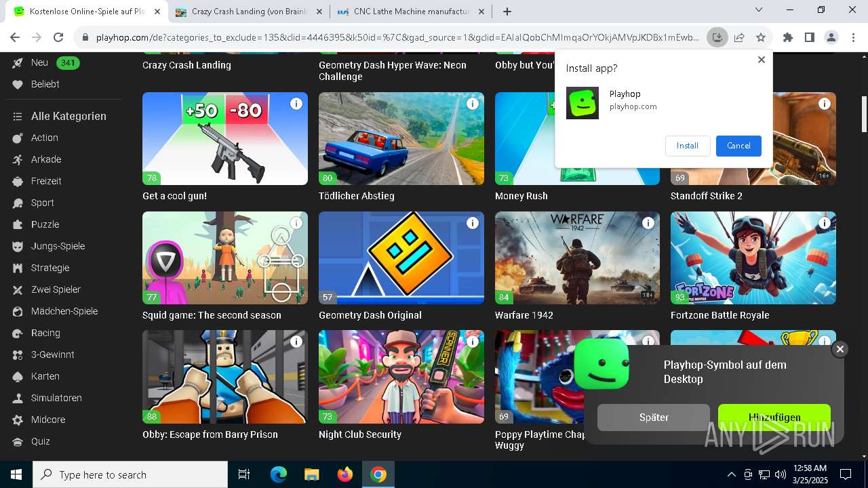Open Chrome three-dot menu
868x488 pixels.
[x=852, y=37]
